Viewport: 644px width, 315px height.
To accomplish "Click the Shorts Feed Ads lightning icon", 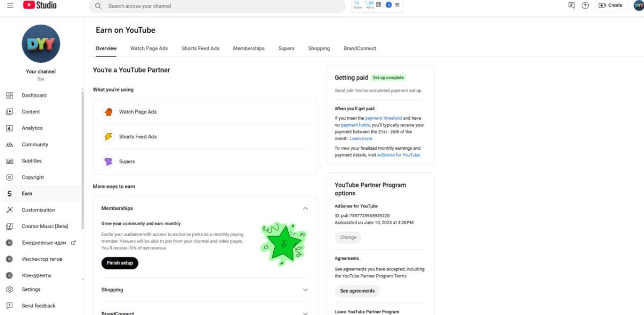I will (108, 136).
